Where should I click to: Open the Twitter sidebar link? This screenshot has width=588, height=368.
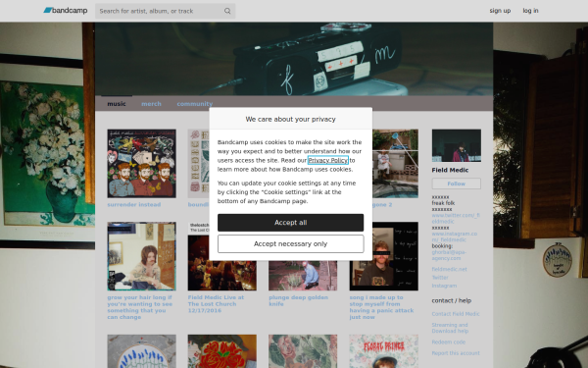pos(440,278)
